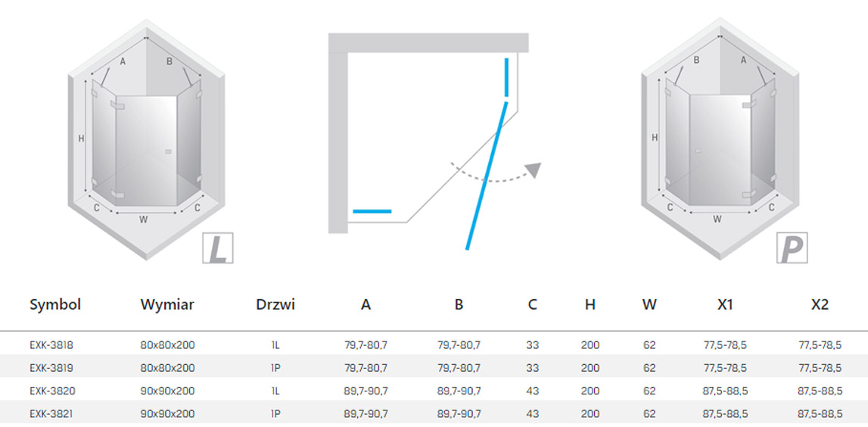Select the EXK-3820 product symbol

[51, 391]
